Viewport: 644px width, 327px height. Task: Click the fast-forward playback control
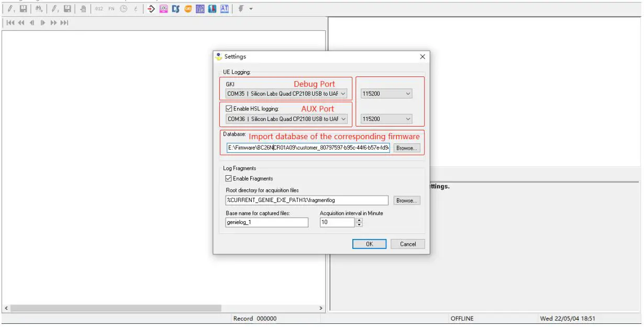(53, 22)
